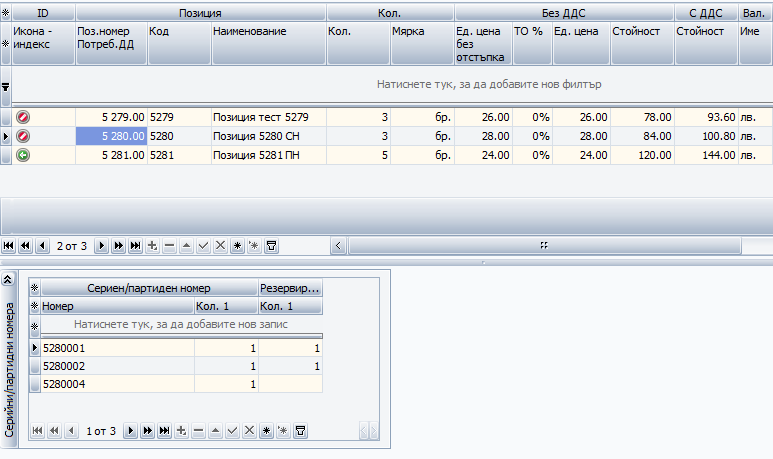The width and height of the screenshot is (773, 459).
Task: Open the positions grid band customization asterisk
Action: click(x=5, y=13)
